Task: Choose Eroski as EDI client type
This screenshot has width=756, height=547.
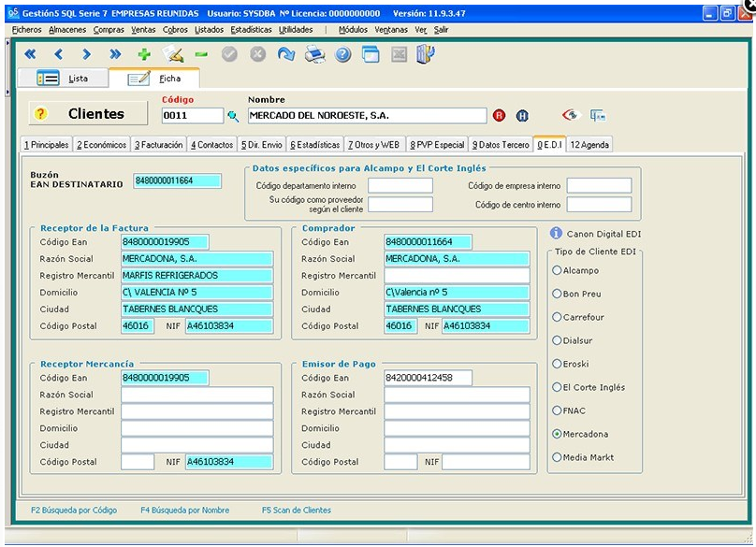Action: 558,364
